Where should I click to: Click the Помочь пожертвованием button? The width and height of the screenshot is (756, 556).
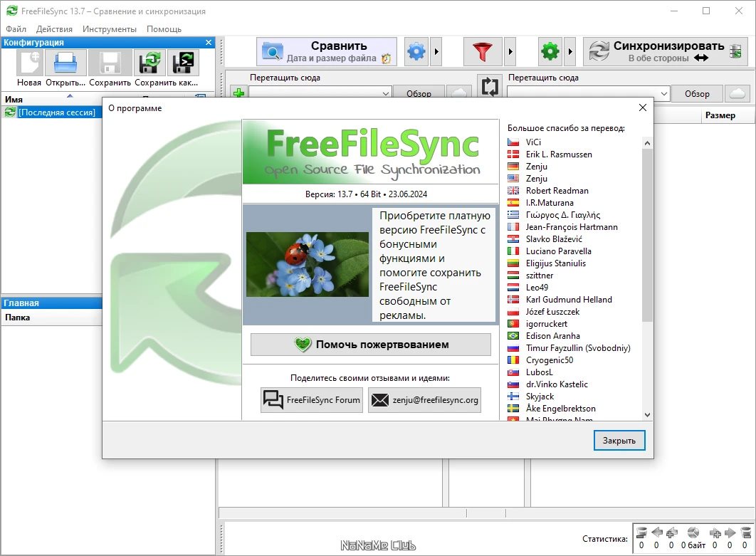point(370,345)
